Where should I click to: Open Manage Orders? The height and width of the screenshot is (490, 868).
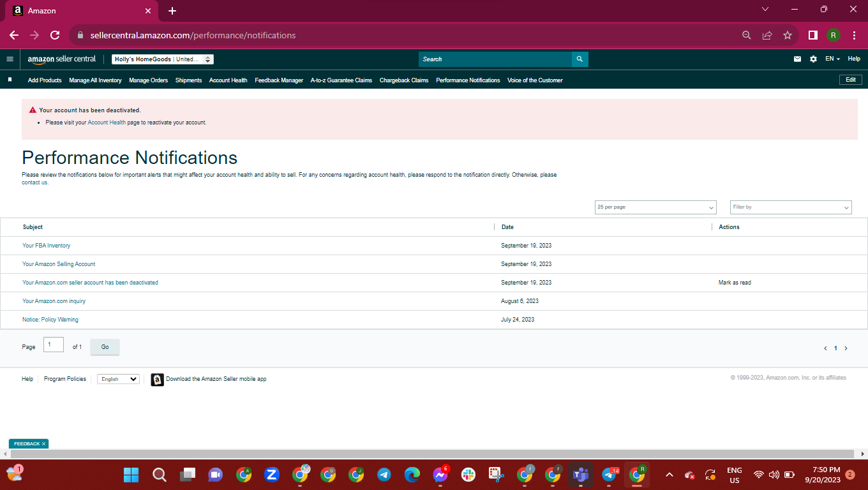click(x=148, y=80)
